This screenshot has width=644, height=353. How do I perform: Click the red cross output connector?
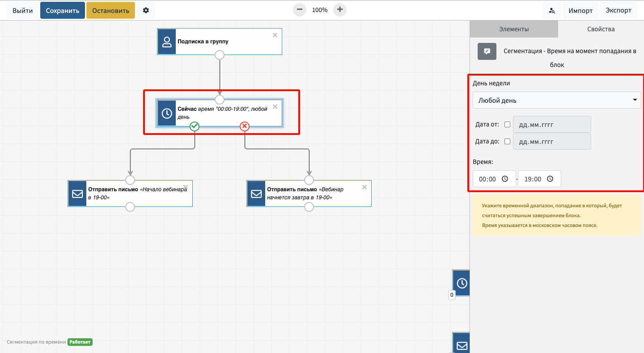(x=245, y=126)
